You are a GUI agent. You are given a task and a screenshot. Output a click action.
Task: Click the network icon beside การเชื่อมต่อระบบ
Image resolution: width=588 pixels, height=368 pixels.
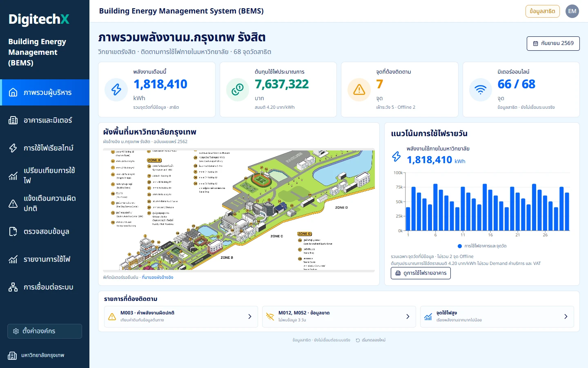(13, 287)
